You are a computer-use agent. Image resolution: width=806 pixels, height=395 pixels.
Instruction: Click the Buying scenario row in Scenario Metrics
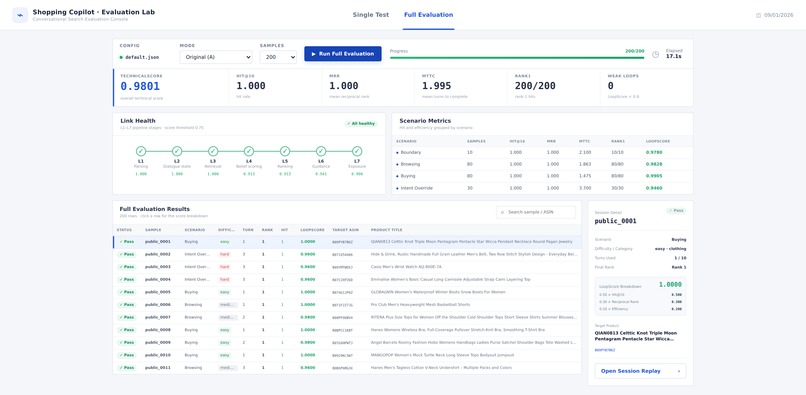coord(542,176)
